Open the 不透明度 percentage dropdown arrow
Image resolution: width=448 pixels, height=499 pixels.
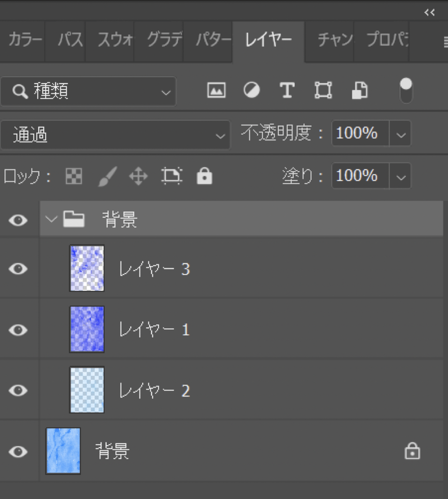point(401,134)
